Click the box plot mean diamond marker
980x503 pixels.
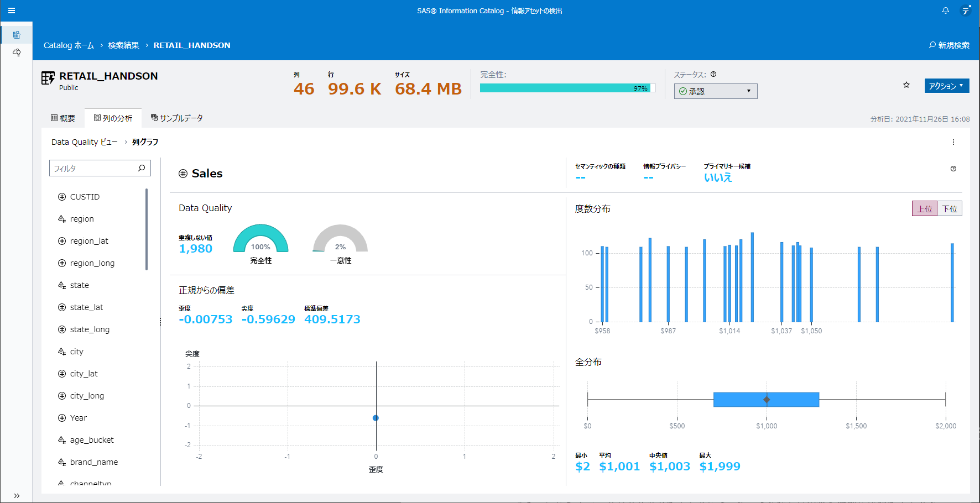click(x=767, y=399)
